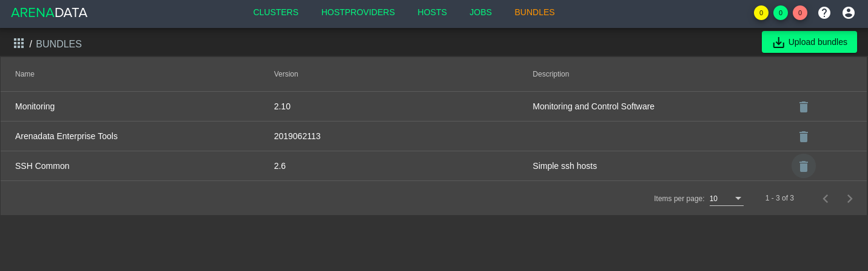Viewport: 868px width, 271px height.
Task: Click the Upload bundles button
Action: (809, 42)
